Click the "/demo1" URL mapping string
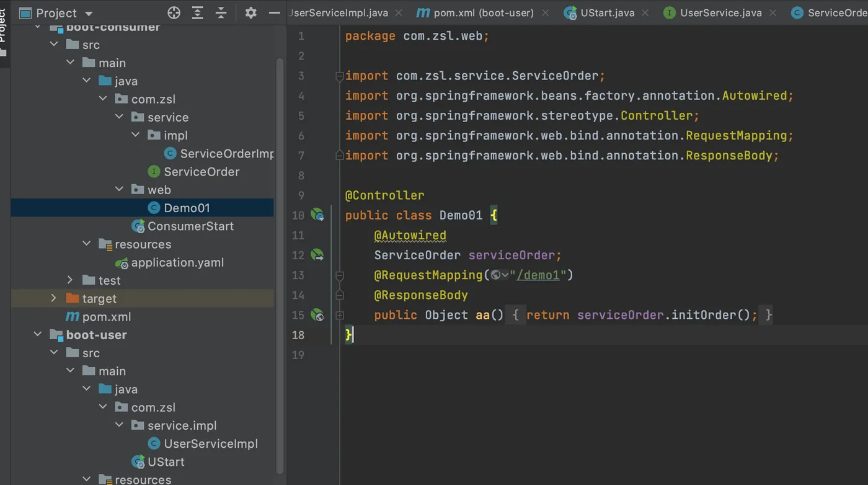The image size is (868, 485). coord(538,275)
